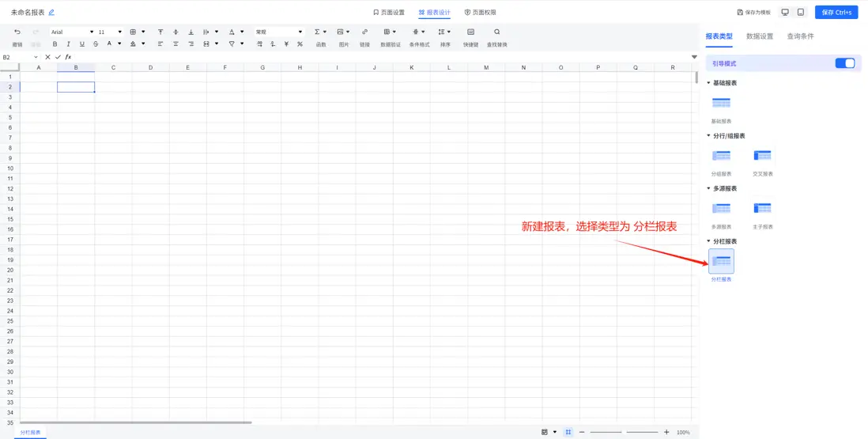The height and width of the screenshot is (439, 868).
Task: Edit the report name with pencil icon
Action: point(51,12)
